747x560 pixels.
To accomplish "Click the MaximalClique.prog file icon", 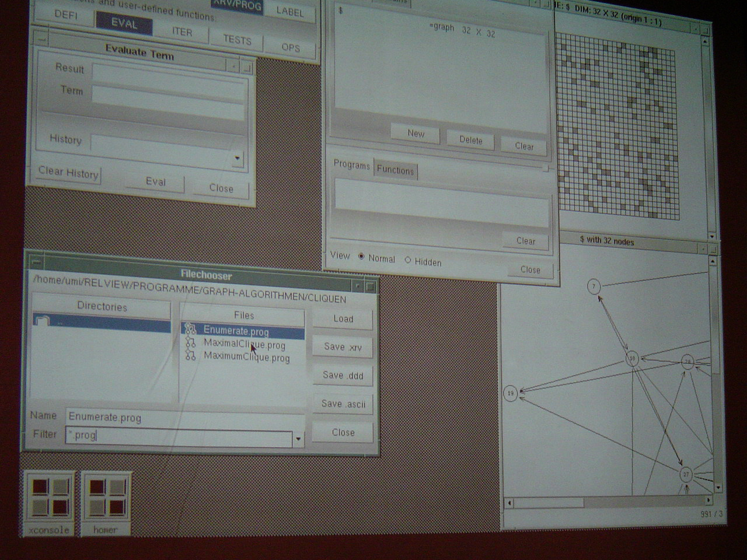I will 190,343.
